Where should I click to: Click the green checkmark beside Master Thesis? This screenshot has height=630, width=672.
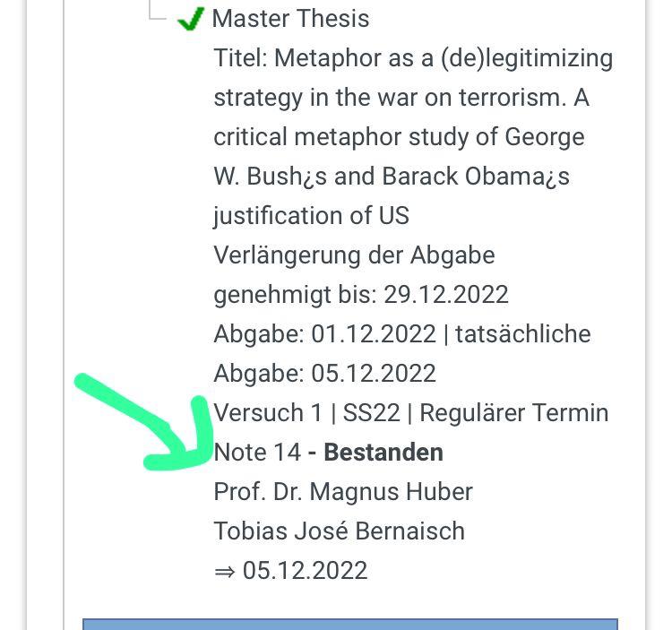[x=190, y=19]
